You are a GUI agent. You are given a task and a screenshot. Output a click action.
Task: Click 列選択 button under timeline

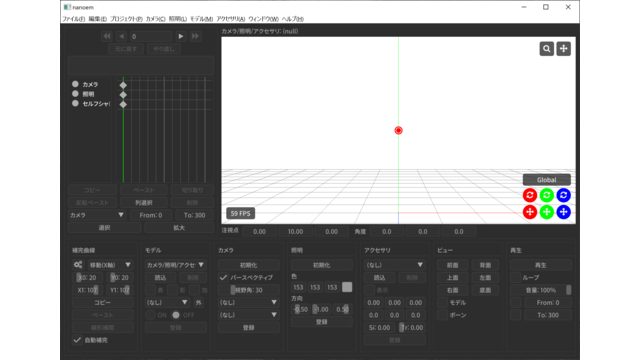(x=144, y=202)
